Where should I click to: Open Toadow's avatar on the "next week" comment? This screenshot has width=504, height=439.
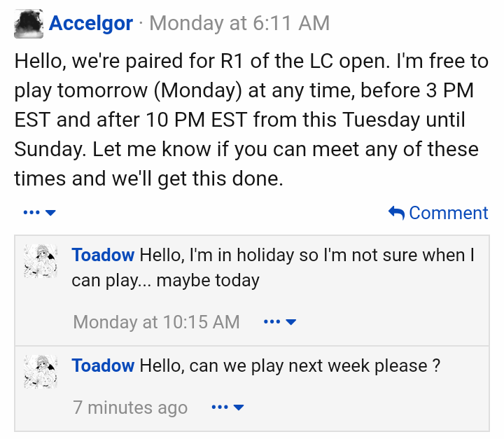[41, 372]
